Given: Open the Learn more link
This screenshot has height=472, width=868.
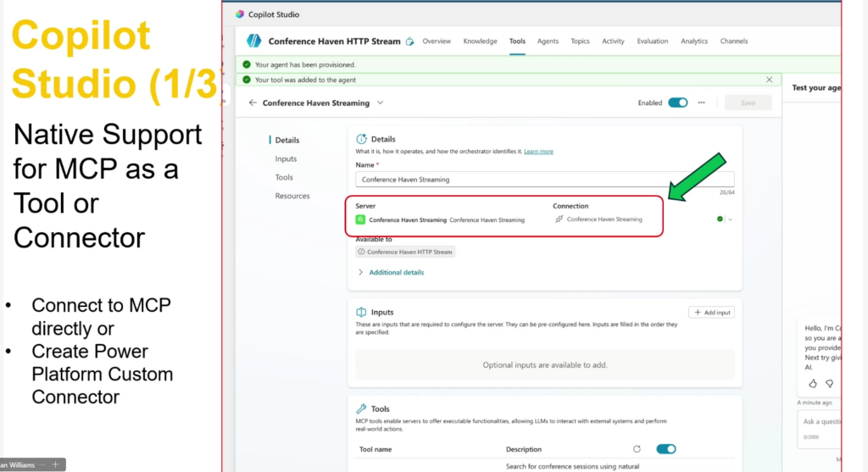Looking at the screenshot, I should tap(538, 152).
